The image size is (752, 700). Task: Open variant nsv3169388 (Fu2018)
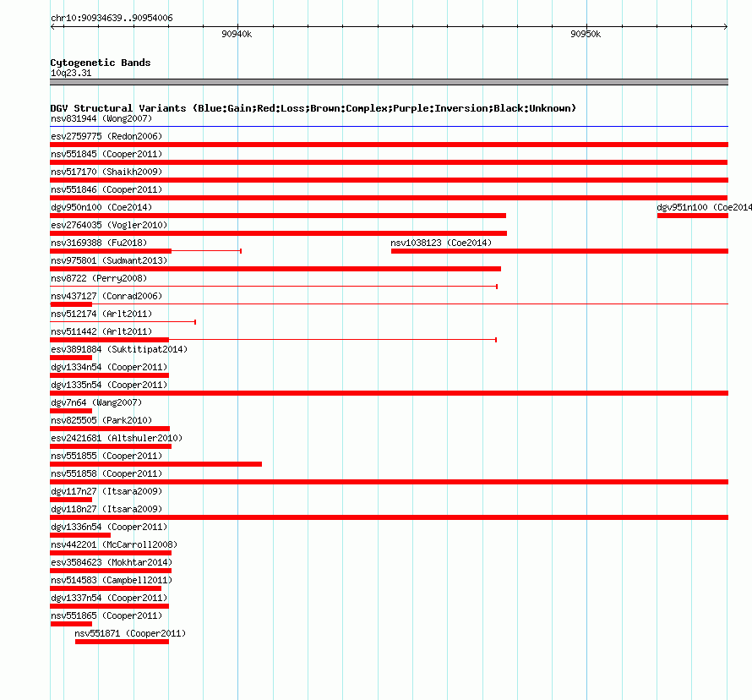[99, 243]
